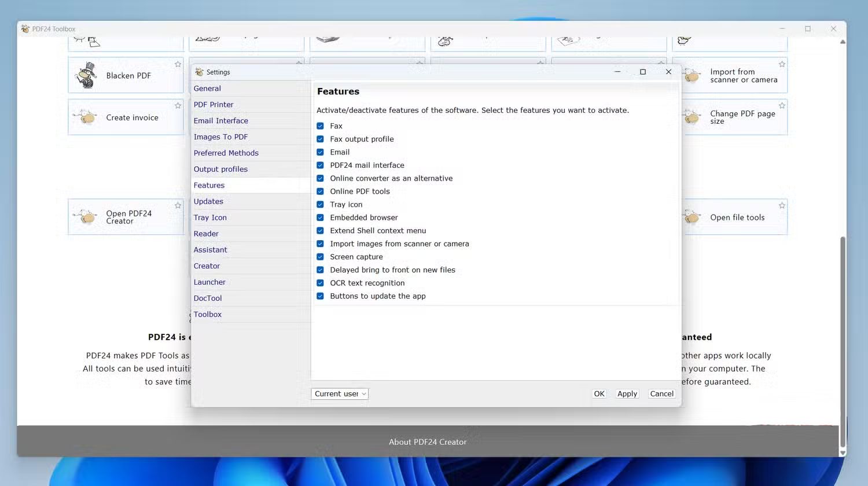The height and width of the screenshot is (486, 868).
Task: Select the Reader settings section
Action: pyautogui.click(x=251, y=234)
